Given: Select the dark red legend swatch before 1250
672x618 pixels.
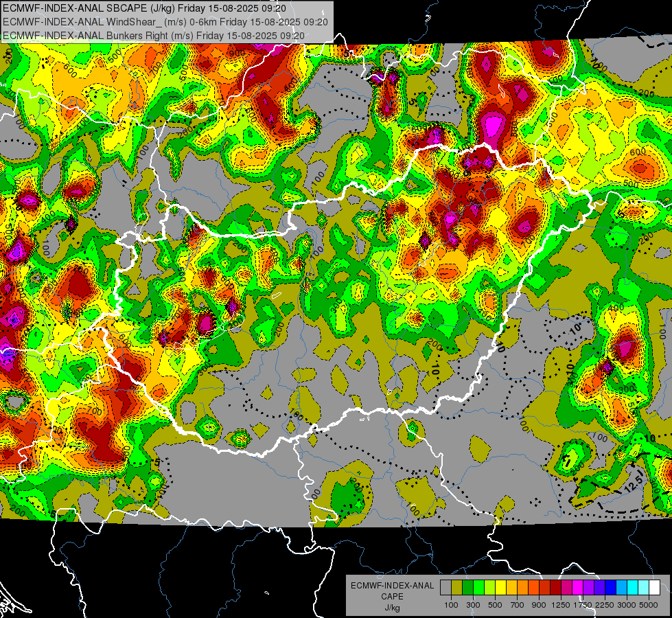Looking at the screenshot, I should (x=555, y=587).
